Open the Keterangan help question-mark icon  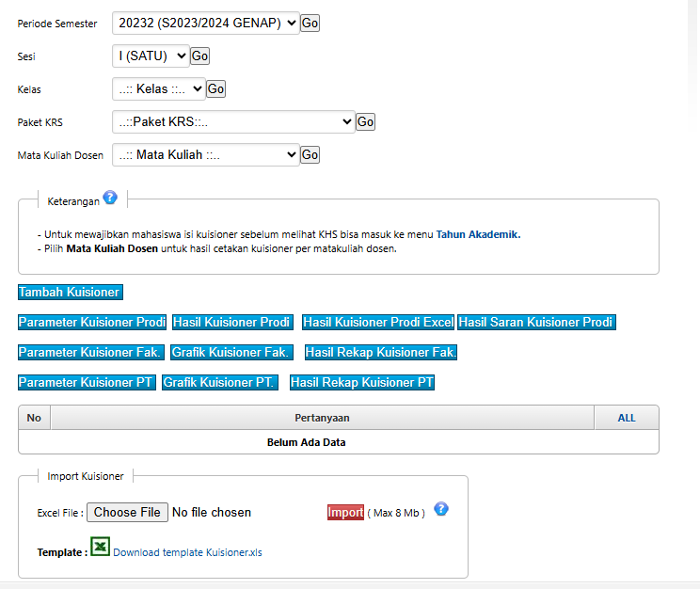110,198
